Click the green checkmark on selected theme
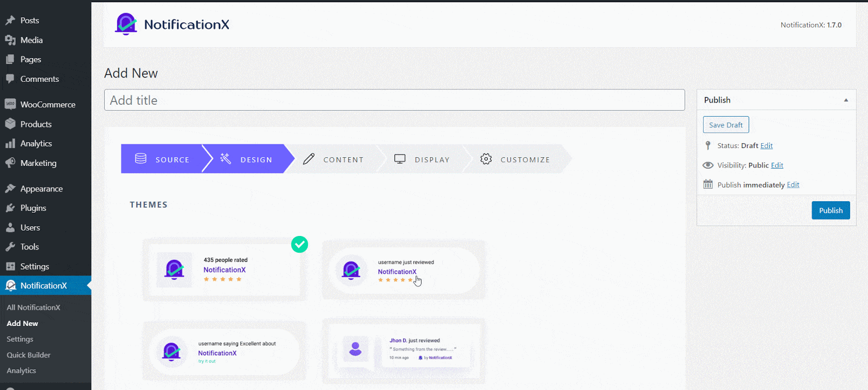This screenshot has height=390, width=868. tap(299, 245)
